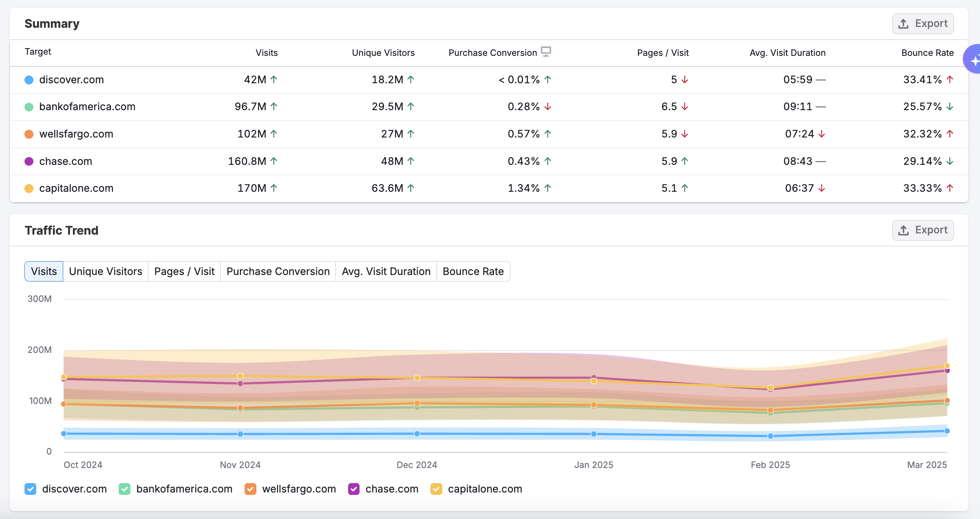Hide capitalone.com via its legend checkbox

436,489
